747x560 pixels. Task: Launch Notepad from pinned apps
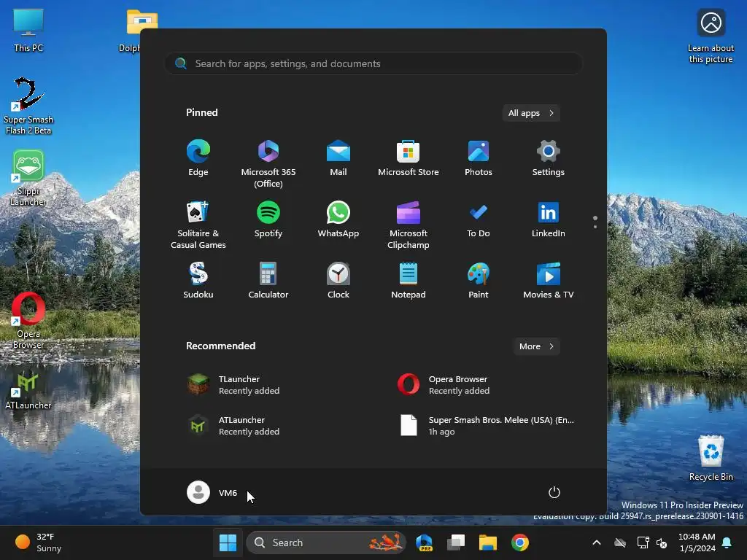tap(409, 281)
